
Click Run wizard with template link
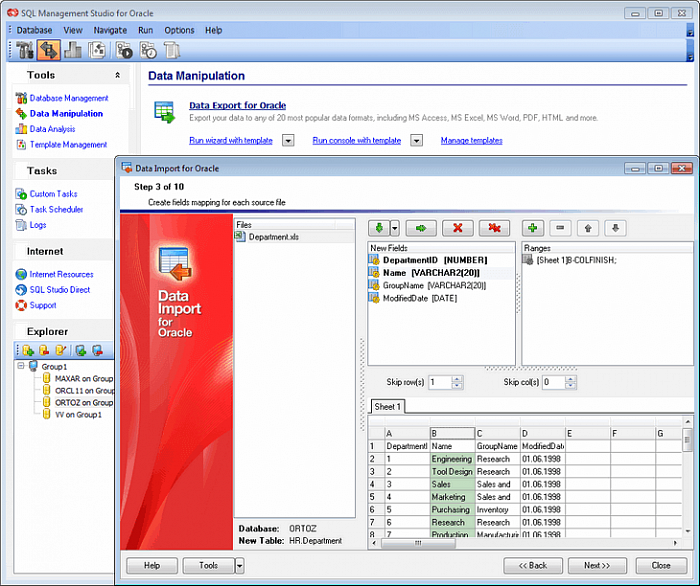(231, 141)
